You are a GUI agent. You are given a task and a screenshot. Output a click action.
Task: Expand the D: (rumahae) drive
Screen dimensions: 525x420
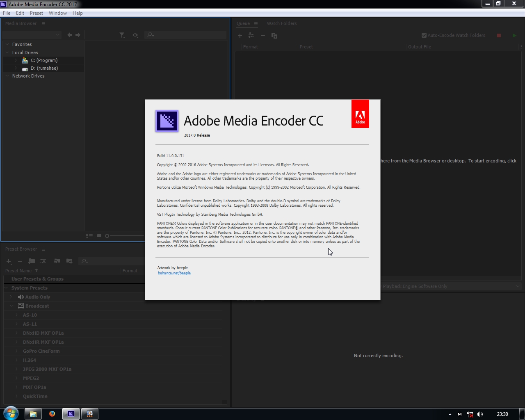[16, 68]
